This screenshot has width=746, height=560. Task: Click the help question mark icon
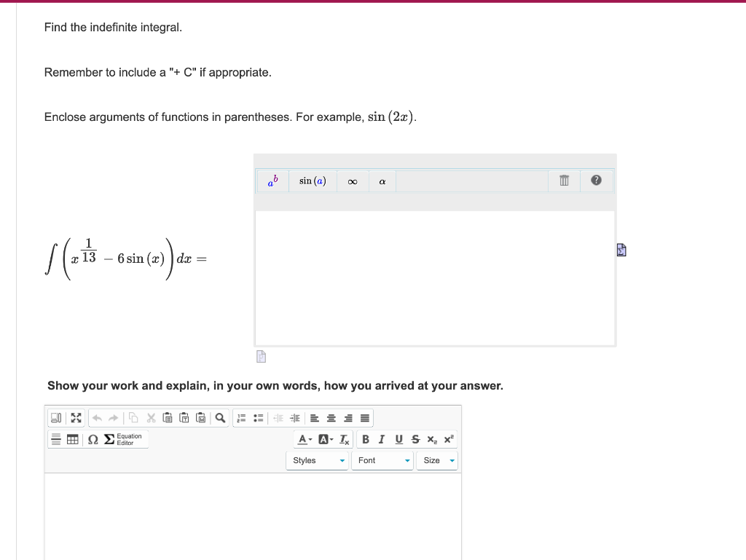point(596,181)
